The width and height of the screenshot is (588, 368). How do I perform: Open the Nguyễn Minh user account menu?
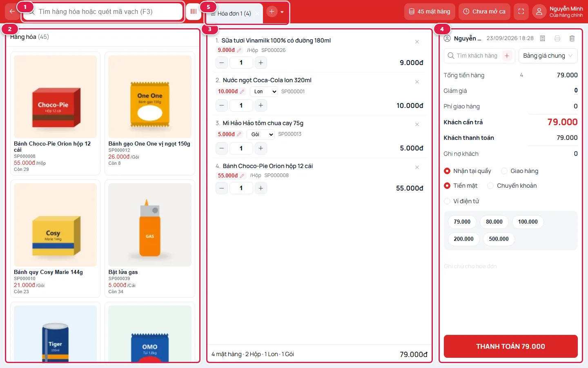pos(558,11)
